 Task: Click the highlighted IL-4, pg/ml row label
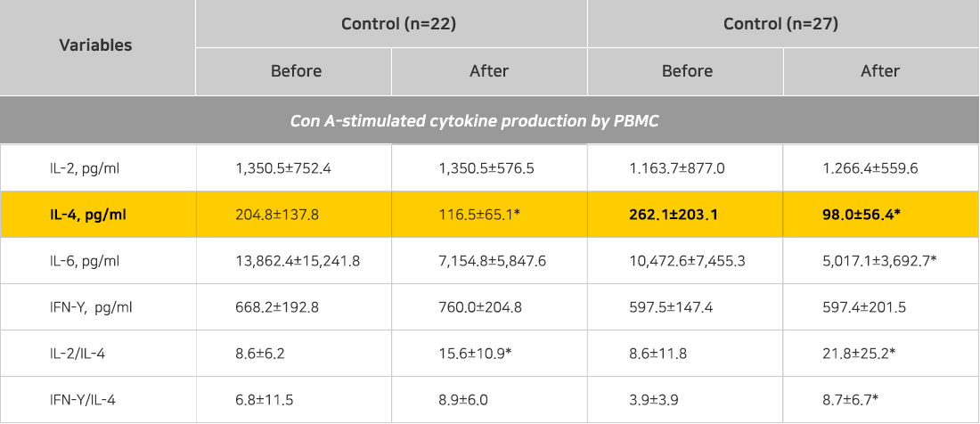click(88, 215)
